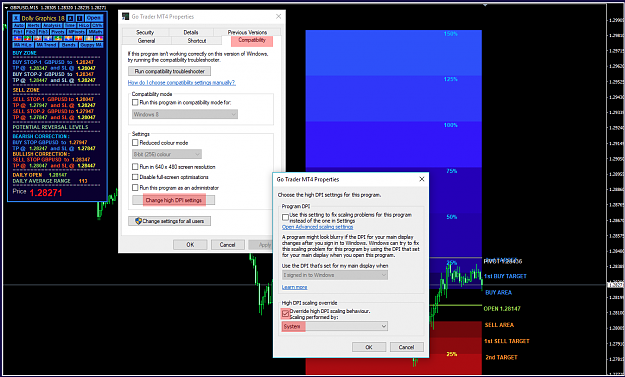Check Run this program as an administrator

point(135,187)
